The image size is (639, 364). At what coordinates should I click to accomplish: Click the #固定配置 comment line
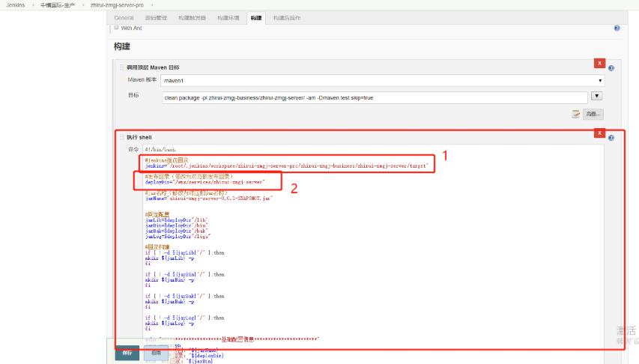[157, 214]
